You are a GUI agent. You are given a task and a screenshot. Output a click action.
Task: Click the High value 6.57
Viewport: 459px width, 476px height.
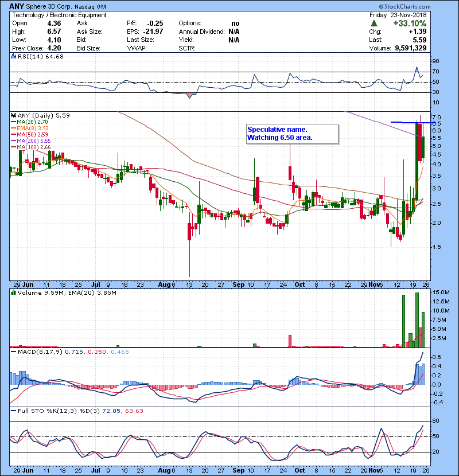point(54,32)
